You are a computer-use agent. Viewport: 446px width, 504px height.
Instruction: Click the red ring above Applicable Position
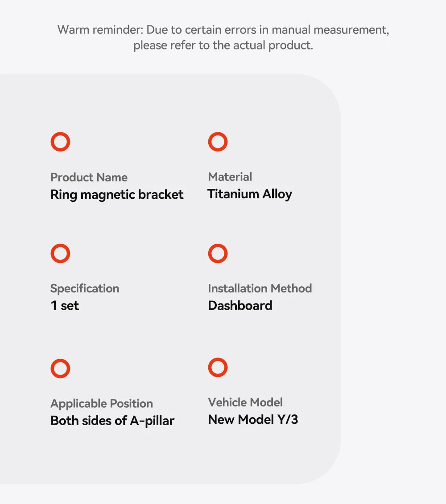pos(60,369)
